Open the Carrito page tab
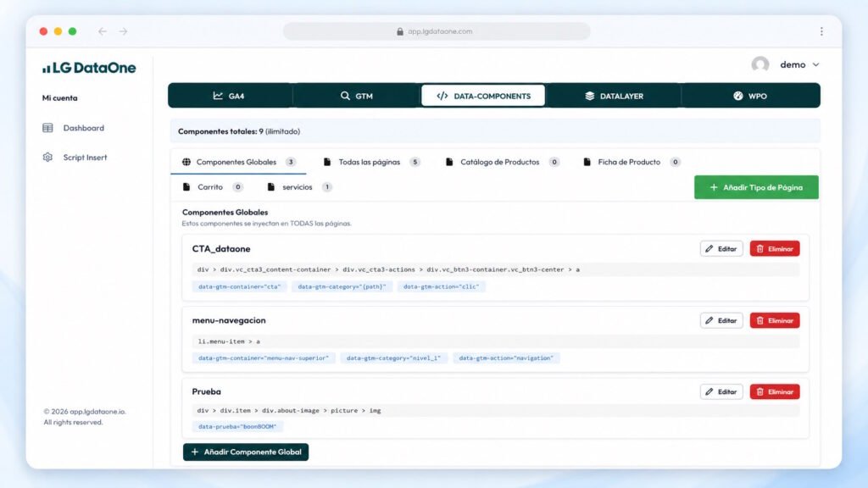868x488 pixels. tap(213, 187)
